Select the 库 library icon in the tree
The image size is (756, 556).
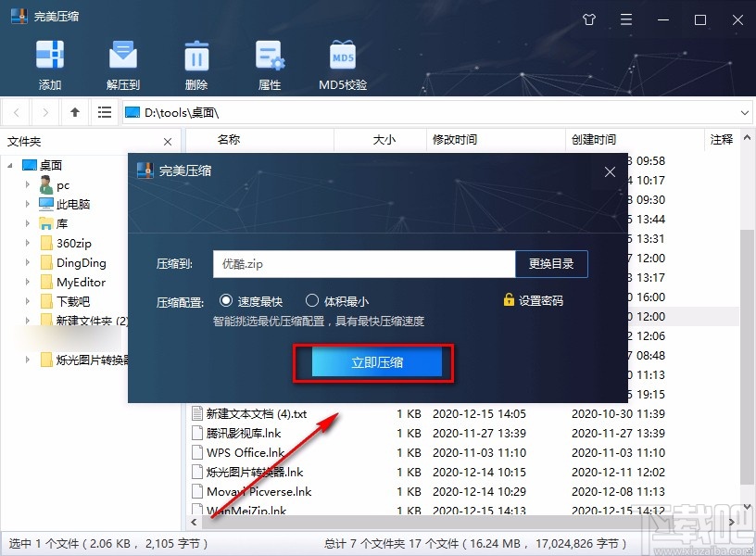(x=46, y=223)
